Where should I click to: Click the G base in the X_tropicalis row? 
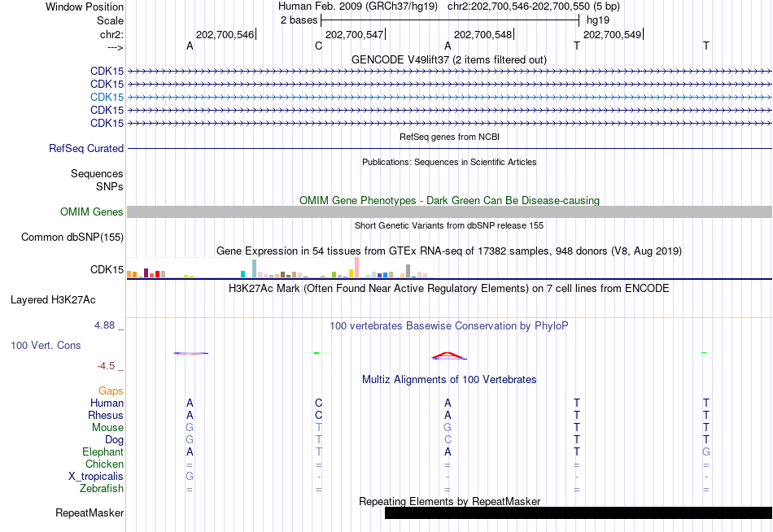[190, 477]
